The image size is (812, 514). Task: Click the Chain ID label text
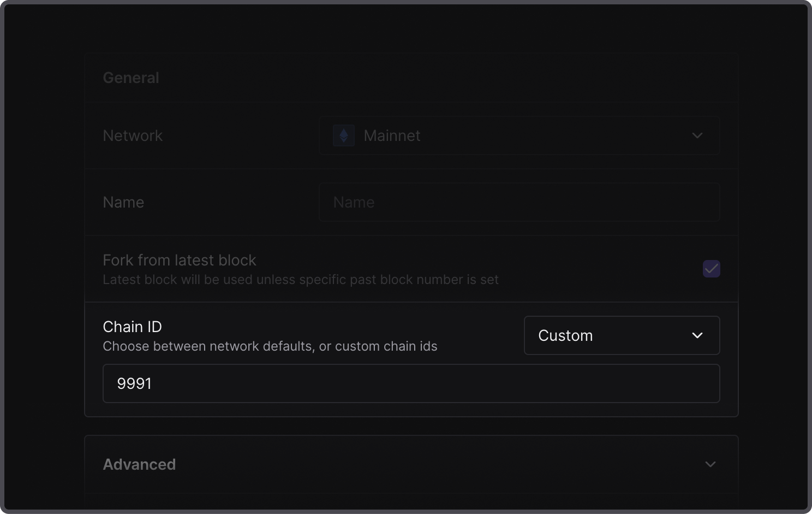click(132, 327)
